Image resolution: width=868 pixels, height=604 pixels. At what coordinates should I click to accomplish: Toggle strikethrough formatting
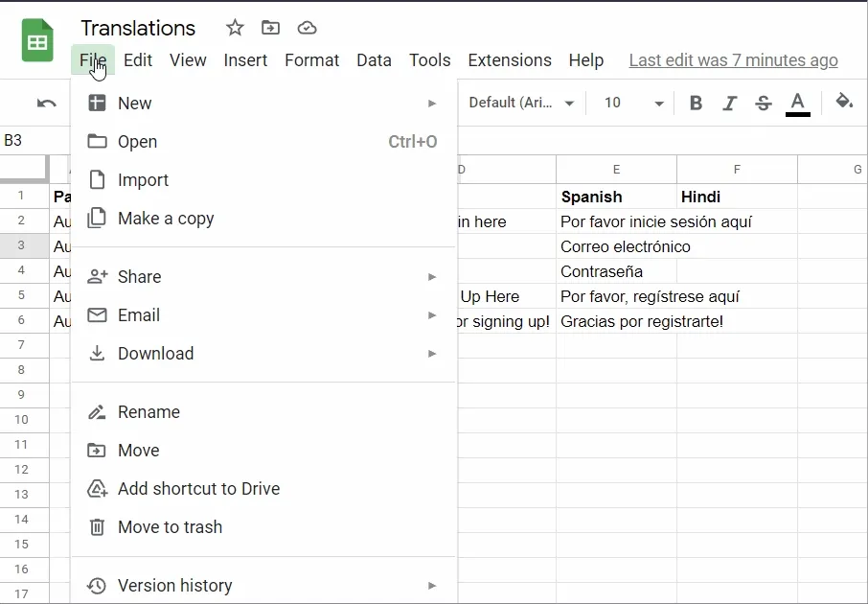(x=763, y=103)
